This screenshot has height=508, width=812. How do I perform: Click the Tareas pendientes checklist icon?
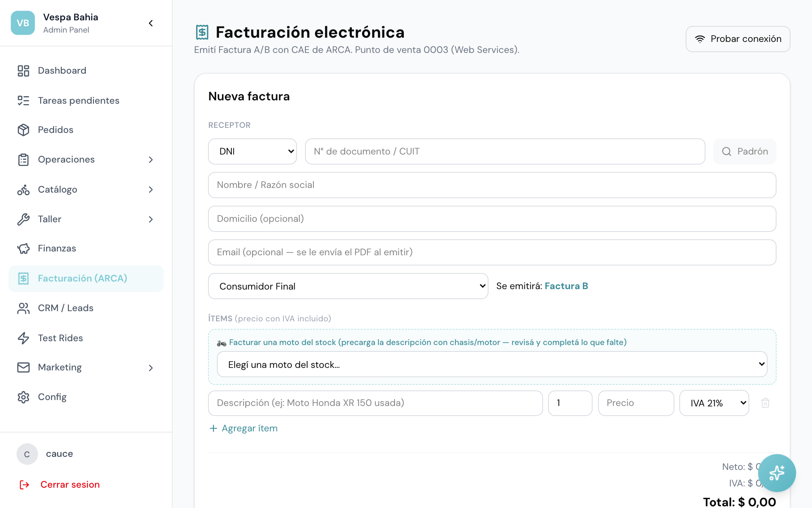point(23,100)
